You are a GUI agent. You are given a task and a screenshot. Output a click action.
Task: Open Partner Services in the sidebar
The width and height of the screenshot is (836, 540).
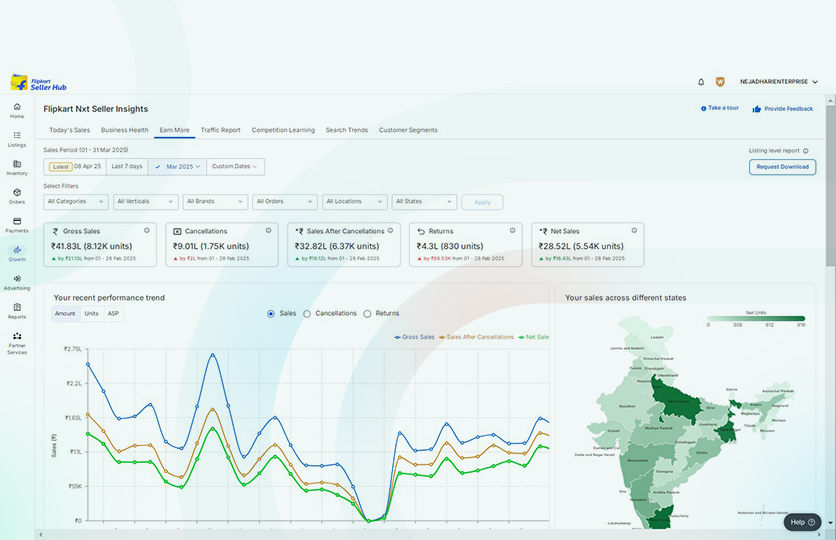[17, 342]
